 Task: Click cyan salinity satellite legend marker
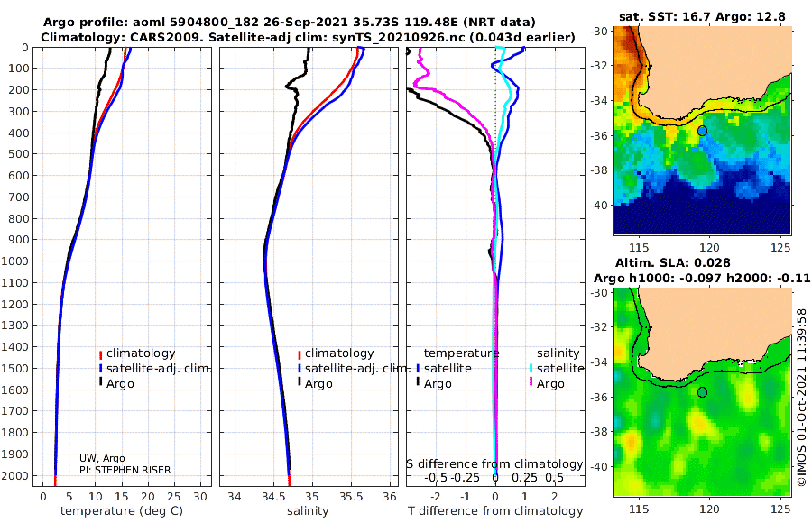pyautogui.click(x=531, y=369)
